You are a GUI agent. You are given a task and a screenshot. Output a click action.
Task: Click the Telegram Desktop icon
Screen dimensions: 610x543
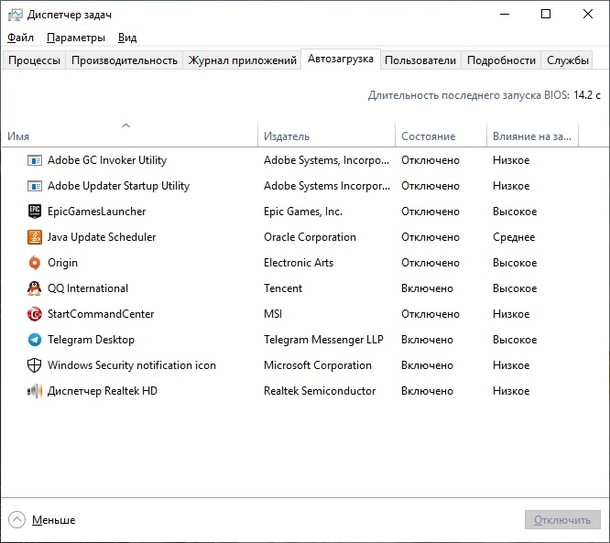35,340
